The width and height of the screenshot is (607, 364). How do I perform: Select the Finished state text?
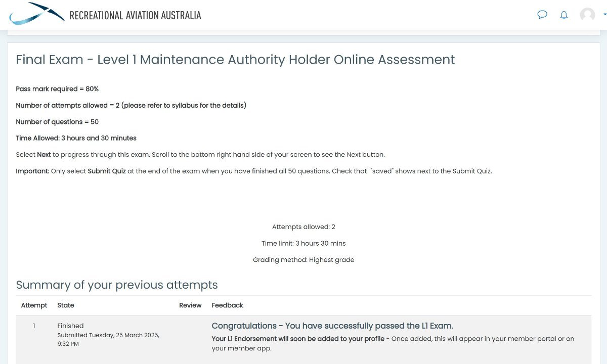(x=70, y=326)
